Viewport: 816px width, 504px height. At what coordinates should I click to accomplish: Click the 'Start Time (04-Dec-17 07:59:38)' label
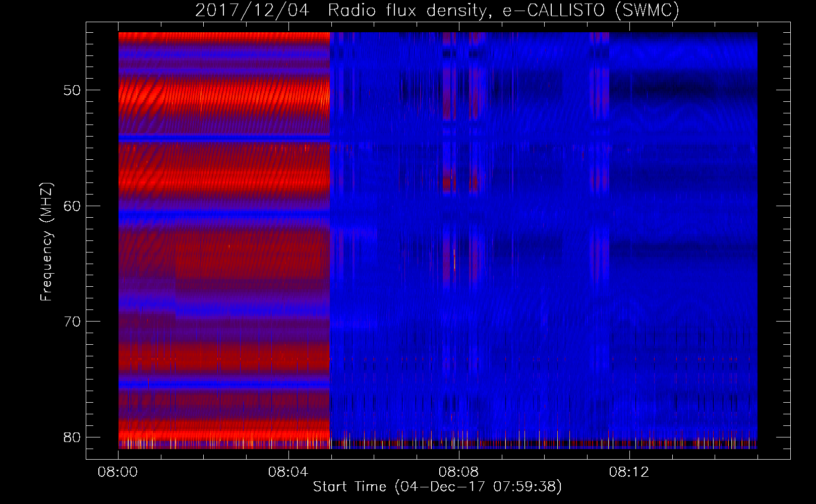(437, 487)
